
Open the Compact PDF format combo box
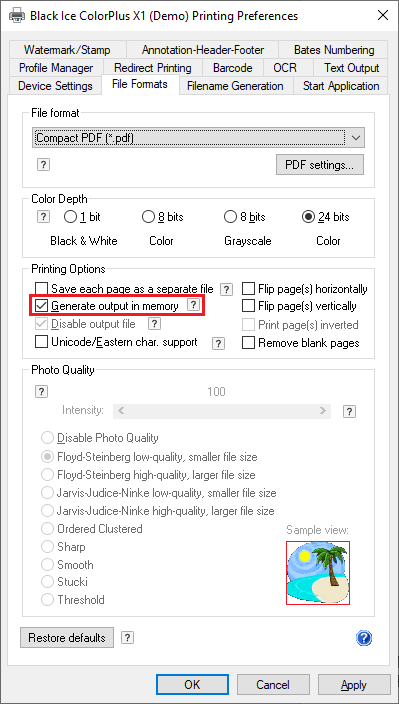coord(198,138)
